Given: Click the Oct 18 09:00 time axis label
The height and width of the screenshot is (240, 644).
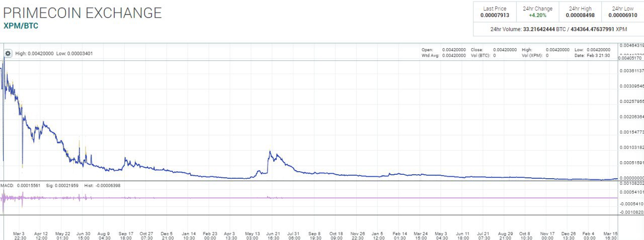Looking at the screenshot, I should 336,236.
